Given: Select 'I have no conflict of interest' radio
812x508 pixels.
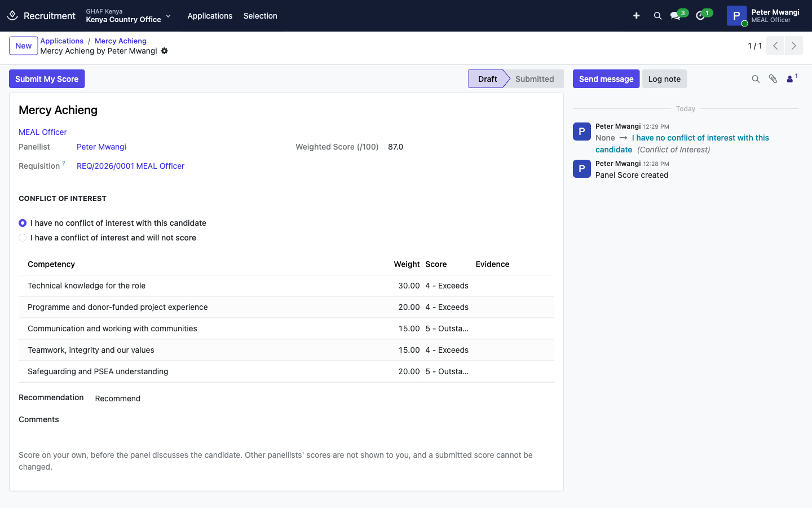Looking at the screenshot, I should coord(23,223).
